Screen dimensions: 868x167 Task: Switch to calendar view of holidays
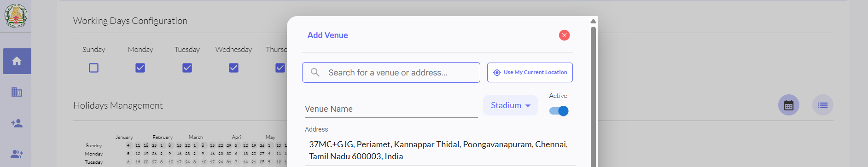(x=789, y=105)
